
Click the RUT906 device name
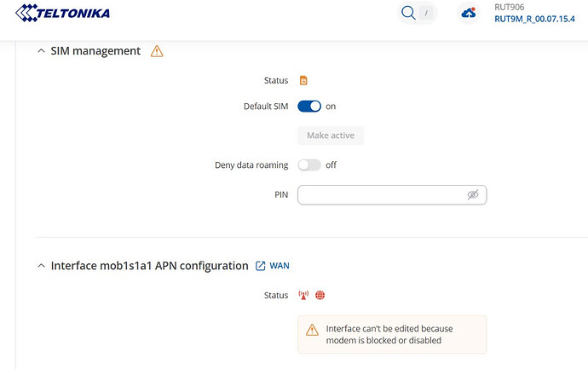[510, 7]
